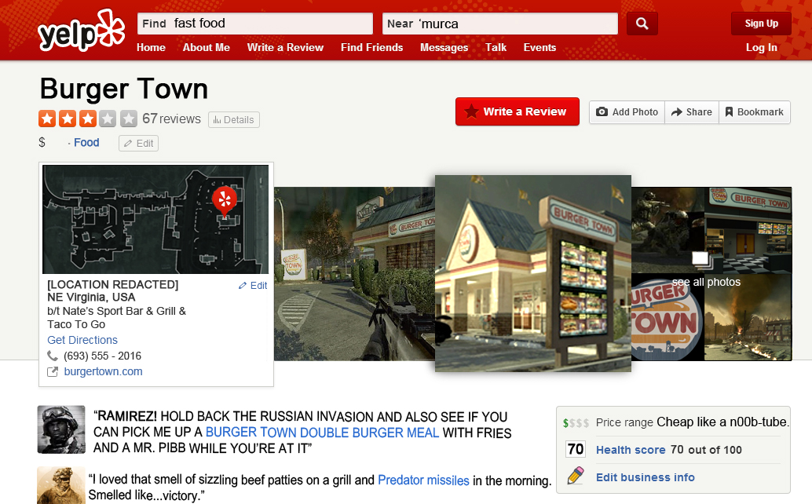This screenshot has height=504, width=812.
Task: Click the phone number (693) 555 - 2016
Action: [103, 356]
